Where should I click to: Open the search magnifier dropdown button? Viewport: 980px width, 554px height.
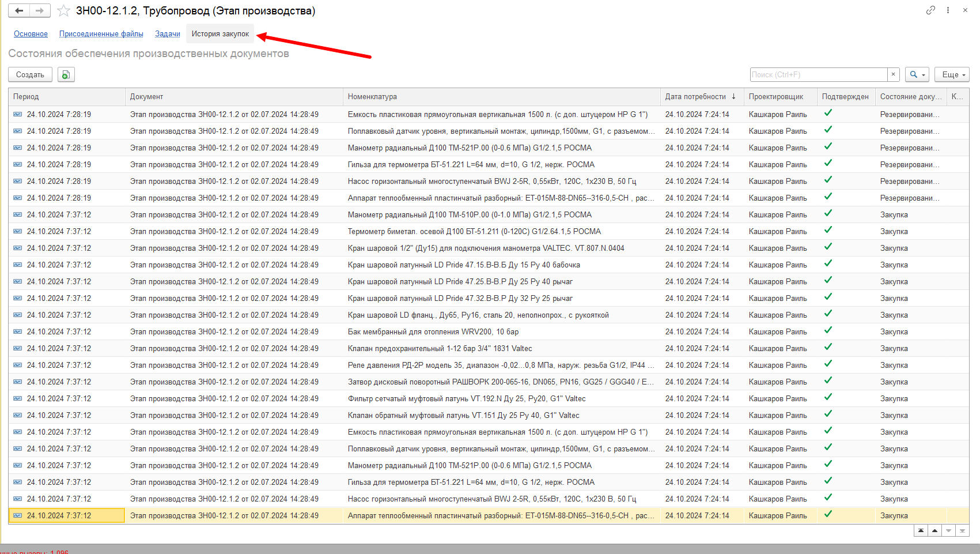917,74
